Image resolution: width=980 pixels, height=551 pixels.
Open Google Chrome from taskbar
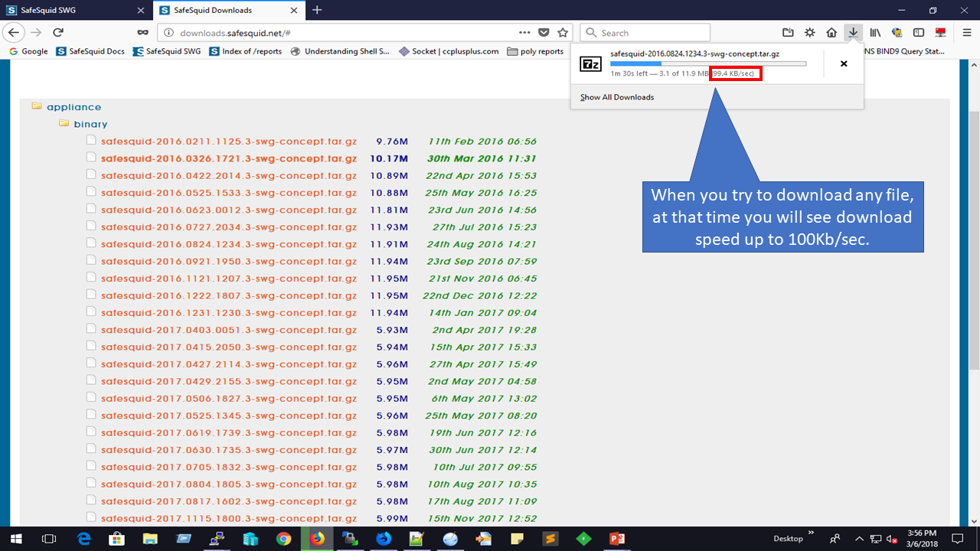[283, 539]
